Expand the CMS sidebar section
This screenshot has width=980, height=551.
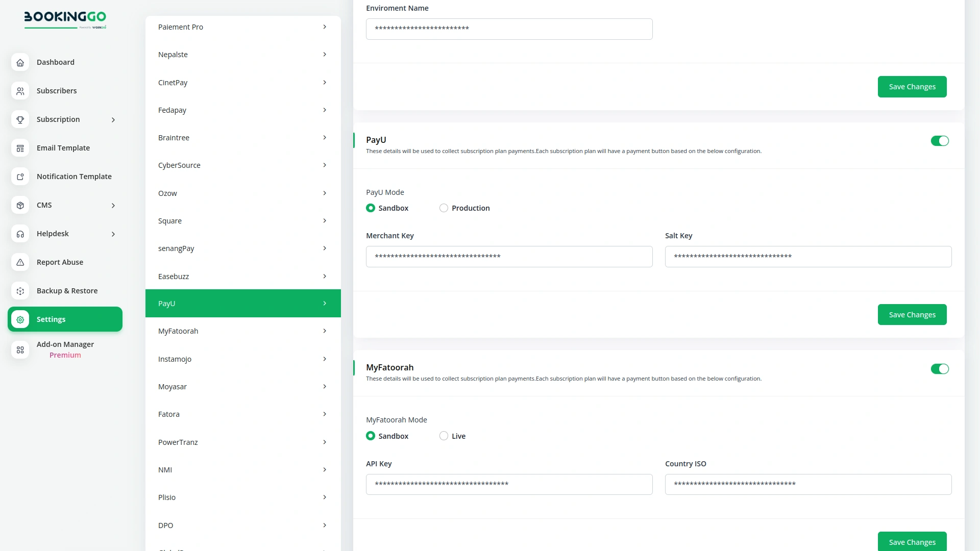(113, 205)
